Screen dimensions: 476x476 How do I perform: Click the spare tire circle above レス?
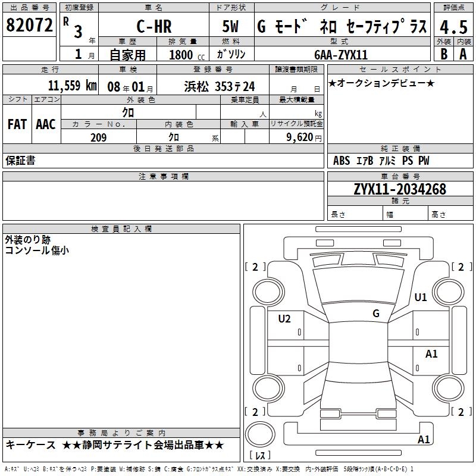tap(260, 434)
